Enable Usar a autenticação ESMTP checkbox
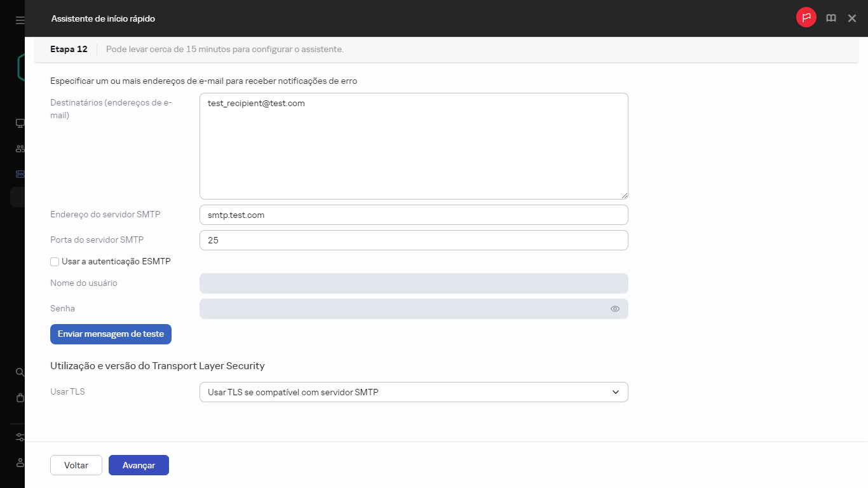 tap(55, 262)
